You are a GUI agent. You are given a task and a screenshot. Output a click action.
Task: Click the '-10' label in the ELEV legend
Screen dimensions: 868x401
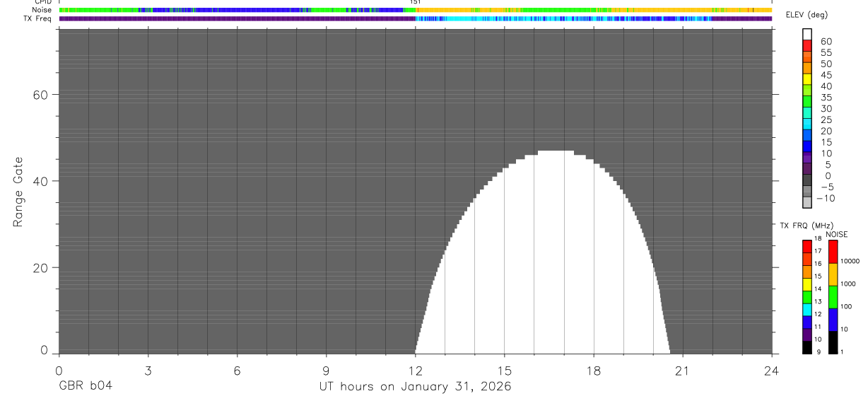pos(824,199)
